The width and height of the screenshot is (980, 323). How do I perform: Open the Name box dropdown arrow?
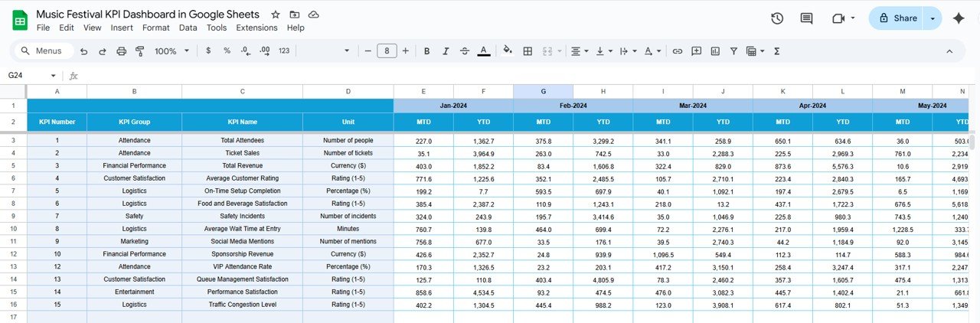coord(53,76)
